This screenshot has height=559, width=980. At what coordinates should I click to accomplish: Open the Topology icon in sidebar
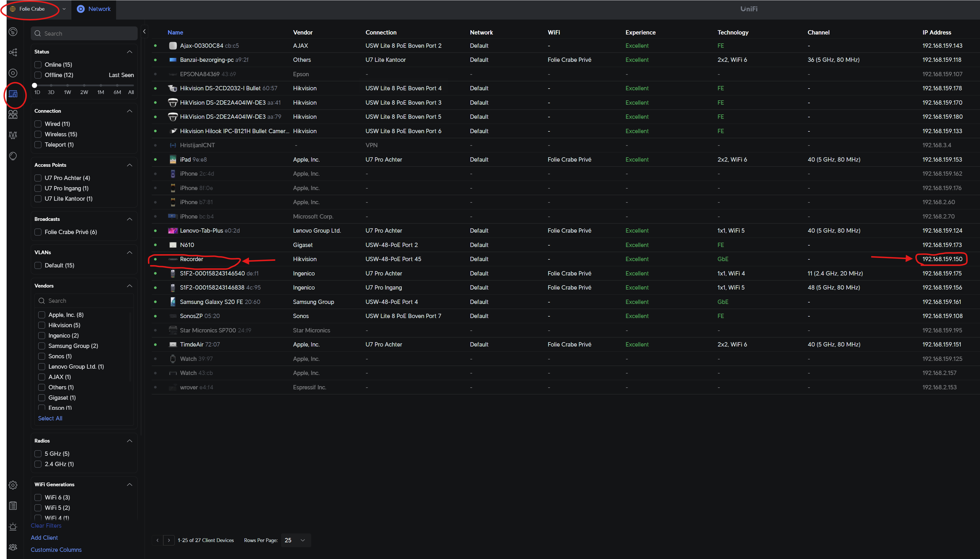[13, 52]
